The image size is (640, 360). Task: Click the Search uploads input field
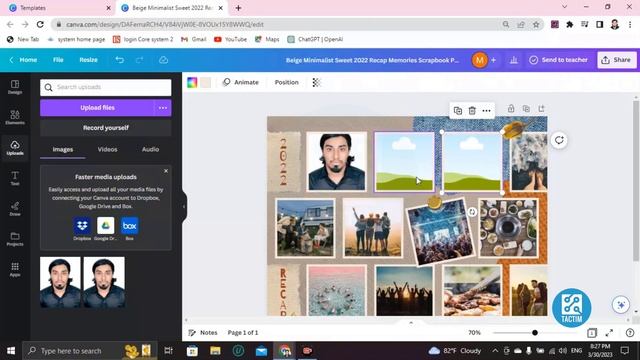point(106,87)
